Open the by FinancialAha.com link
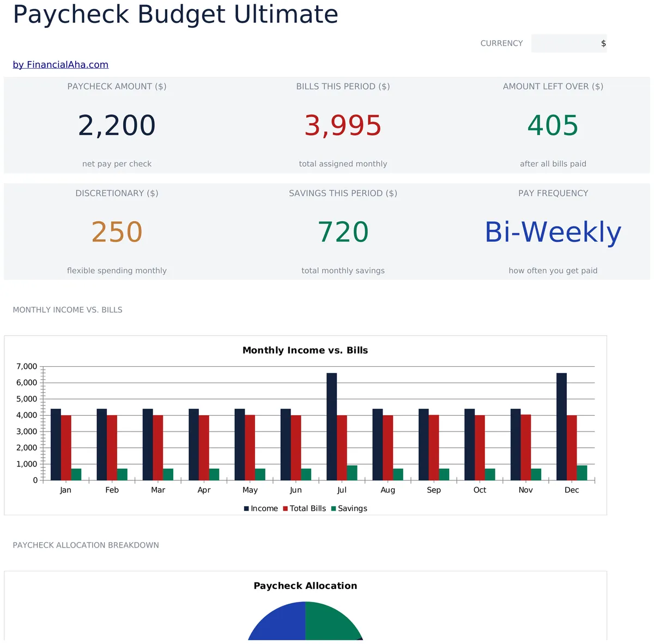The height and width of the screenshot is (644, 654). pos(60,65)
